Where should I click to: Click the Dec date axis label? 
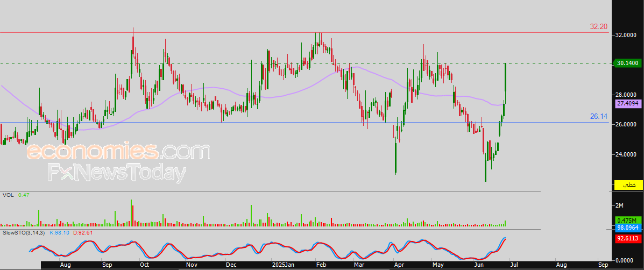[231, 265]
